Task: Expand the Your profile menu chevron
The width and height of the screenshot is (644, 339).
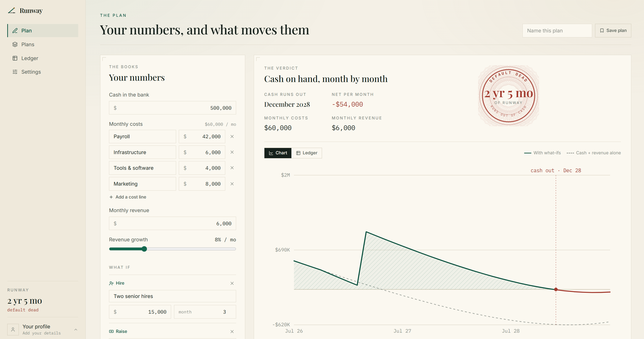Action: point(76,330)
